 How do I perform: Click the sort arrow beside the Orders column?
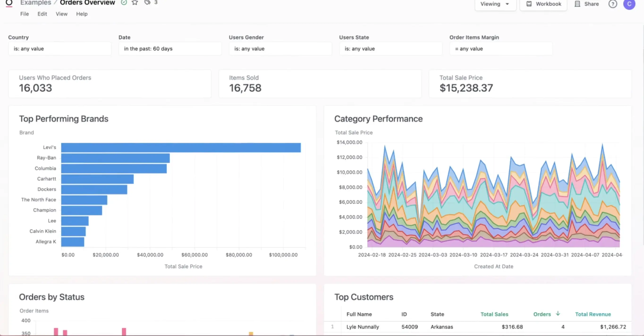(x=558, y=314)
